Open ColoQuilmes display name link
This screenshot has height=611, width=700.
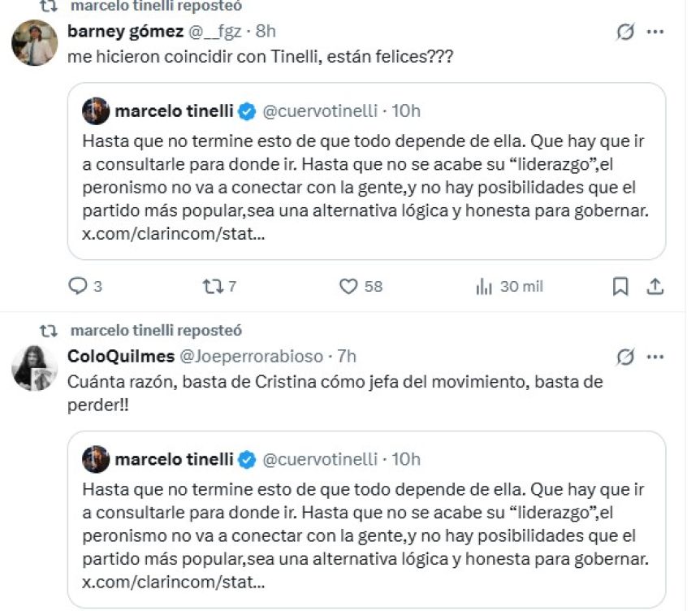click(119, 356)
